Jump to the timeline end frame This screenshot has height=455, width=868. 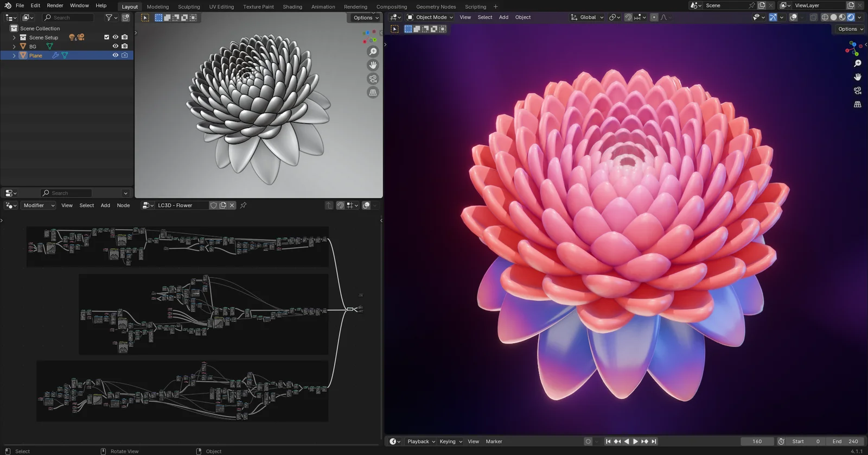(x=654, y=441)
